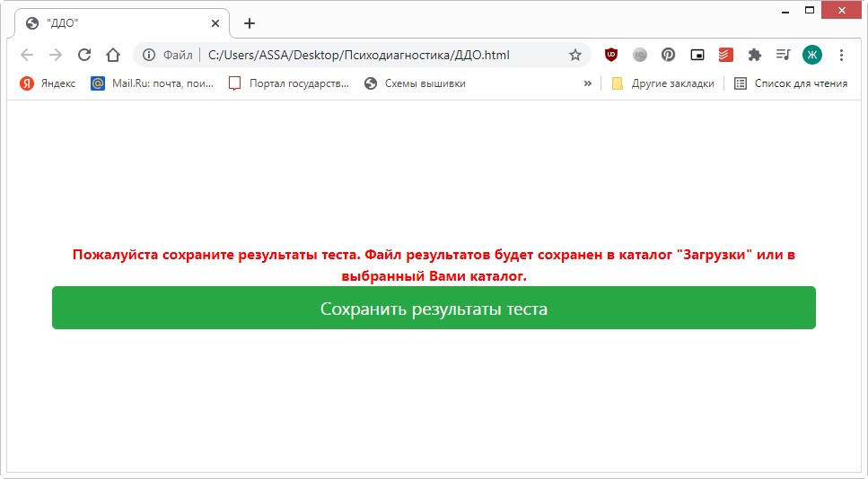Screen dimensions: 868x479
Task: Open the media controls icon
Action: tap(783, 55)
